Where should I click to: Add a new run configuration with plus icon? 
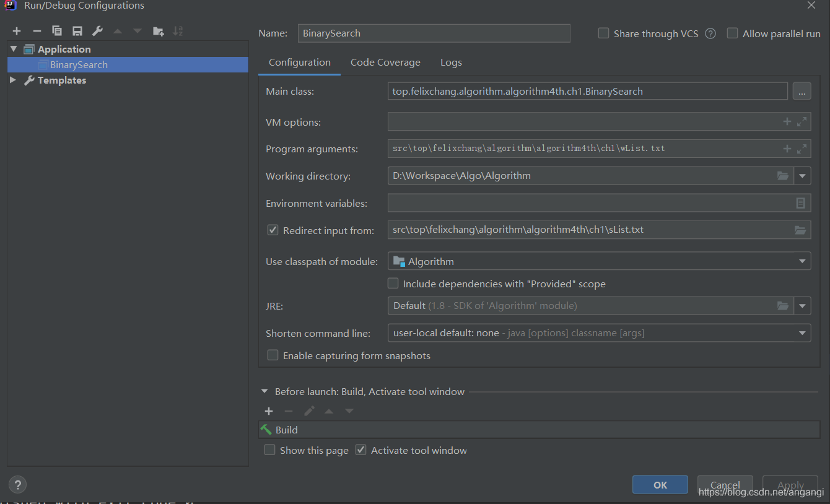tap(17, 31)
